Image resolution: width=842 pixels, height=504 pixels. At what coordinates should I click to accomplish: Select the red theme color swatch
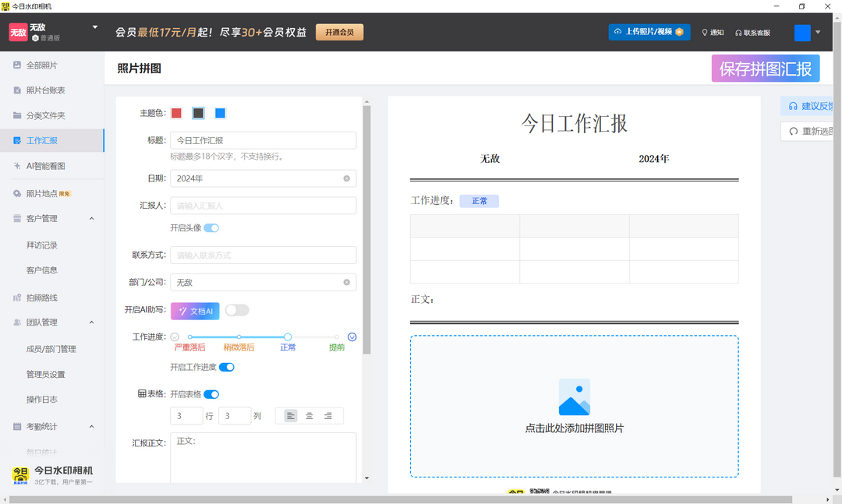(176, 113)
